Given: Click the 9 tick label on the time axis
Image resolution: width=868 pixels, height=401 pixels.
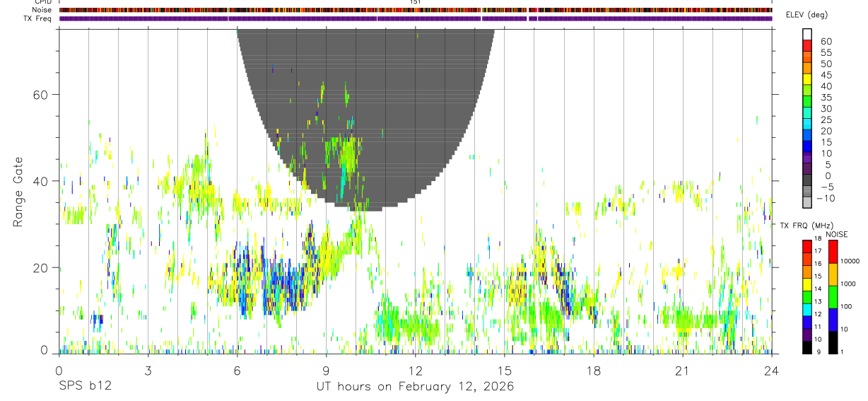Looking at the screenshot, I should (x=326, y=371).
